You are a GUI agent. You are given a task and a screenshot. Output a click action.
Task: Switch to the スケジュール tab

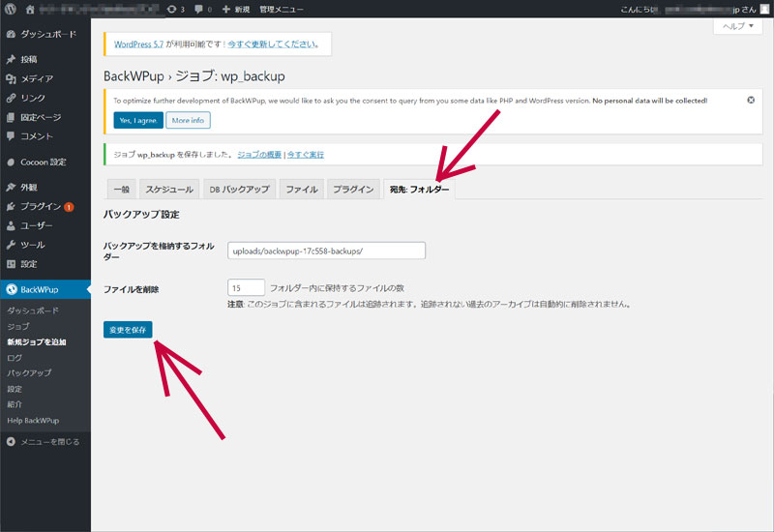(x=169, y=189)
